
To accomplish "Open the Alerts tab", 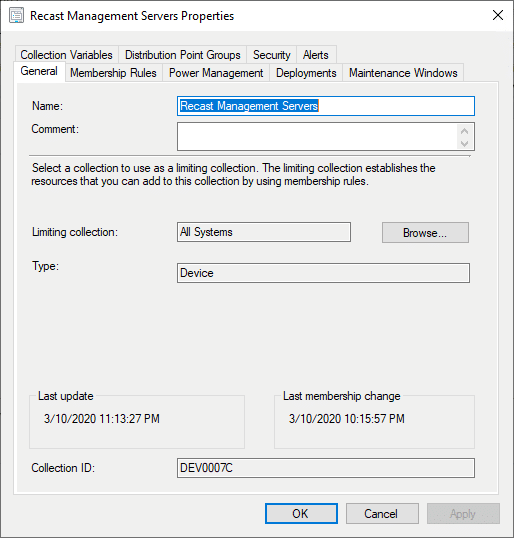I will [316, 55].
